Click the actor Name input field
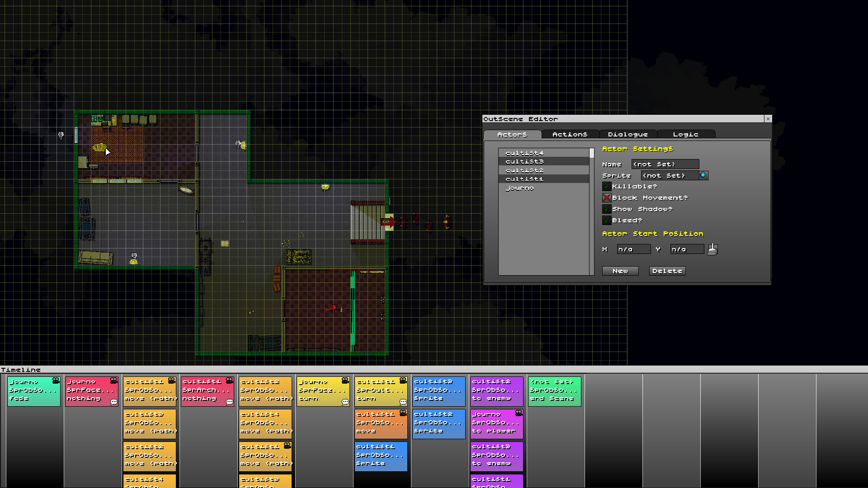Viewport: 868px width, 488px height. 665,164
